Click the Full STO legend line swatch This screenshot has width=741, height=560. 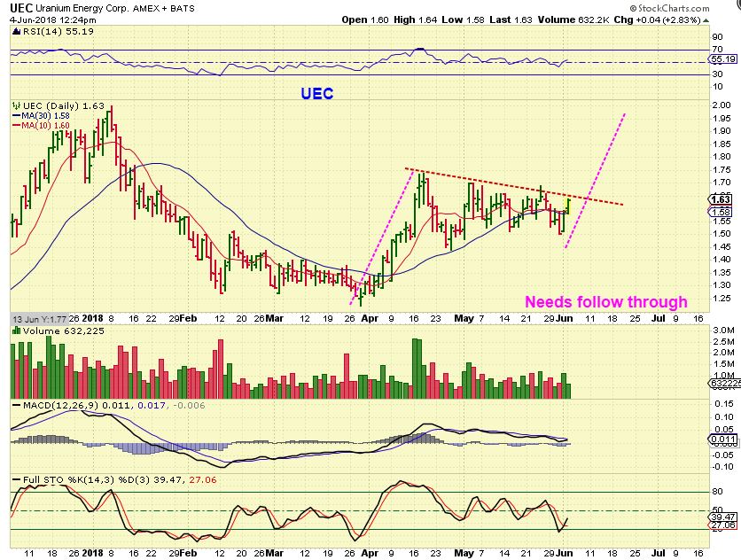click(x=17, y=480)
